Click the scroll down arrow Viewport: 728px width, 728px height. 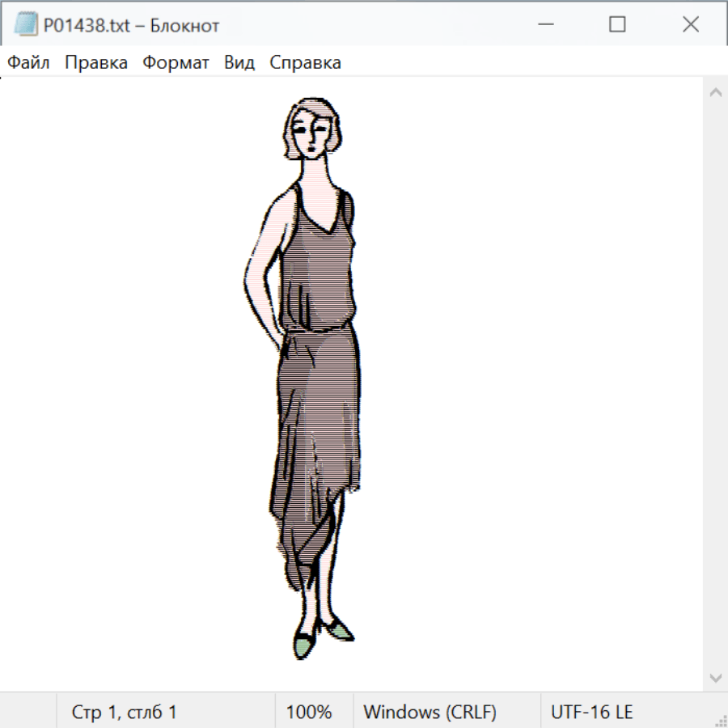point(715,677)
